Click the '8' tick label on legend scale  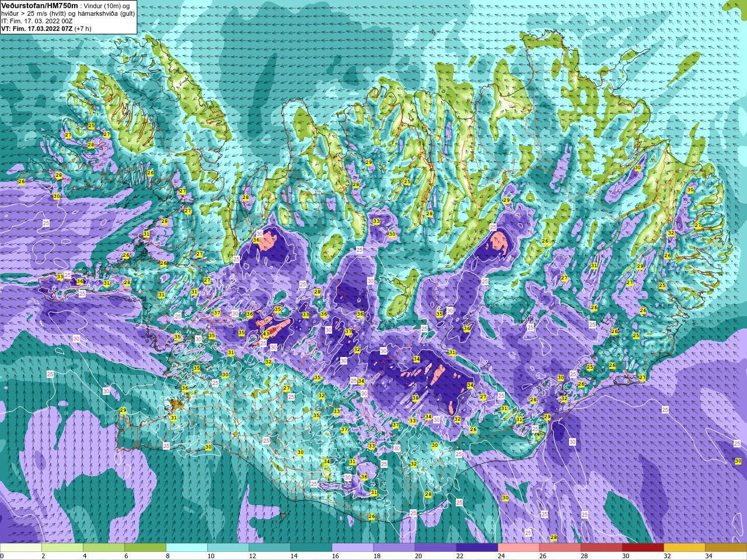pos(167,556)
